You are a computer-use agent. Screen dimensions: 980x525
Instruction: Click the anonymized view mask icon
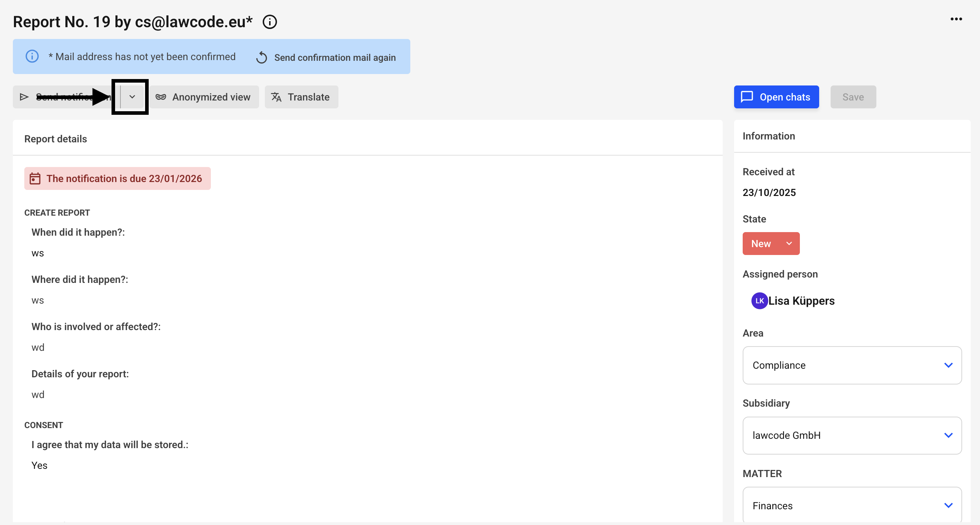point(161,97)
